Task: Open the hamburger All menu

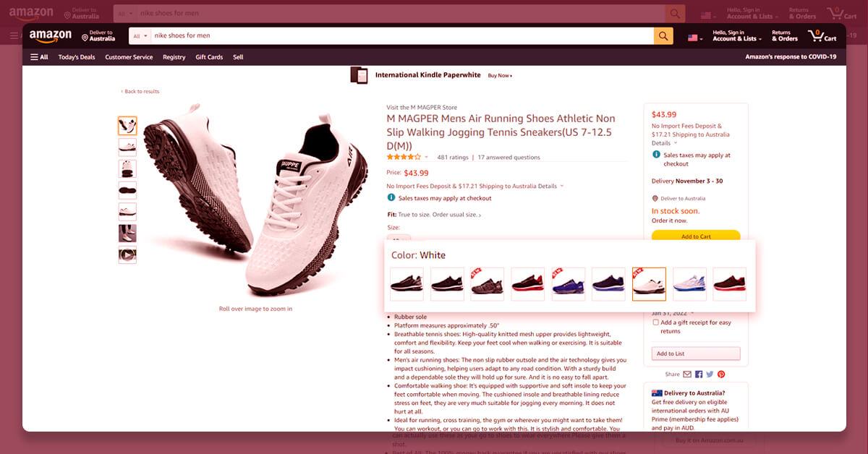Action: pyautogui.click(x=39, y=57)
